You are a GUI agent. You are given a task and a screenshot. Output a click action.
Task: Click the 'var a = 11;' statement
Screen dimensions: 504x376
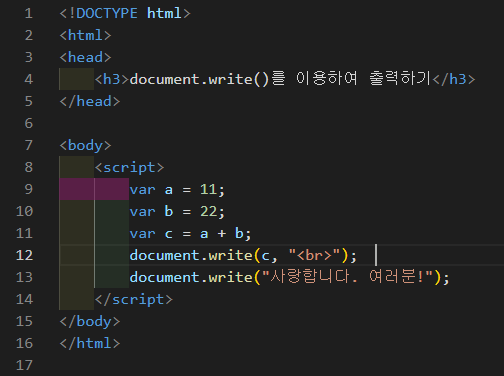pos(177,190)
